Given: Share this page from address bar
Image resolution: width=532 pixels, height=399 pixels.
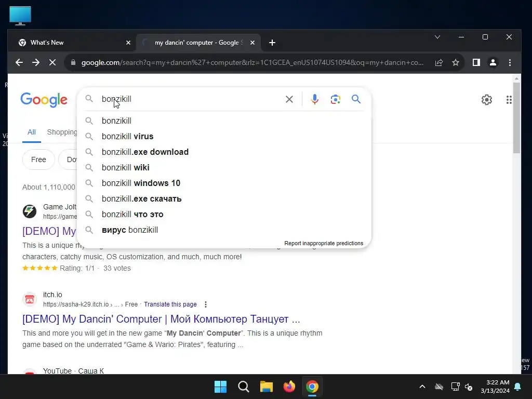Looking at the screenshot, I should point(438,62).
